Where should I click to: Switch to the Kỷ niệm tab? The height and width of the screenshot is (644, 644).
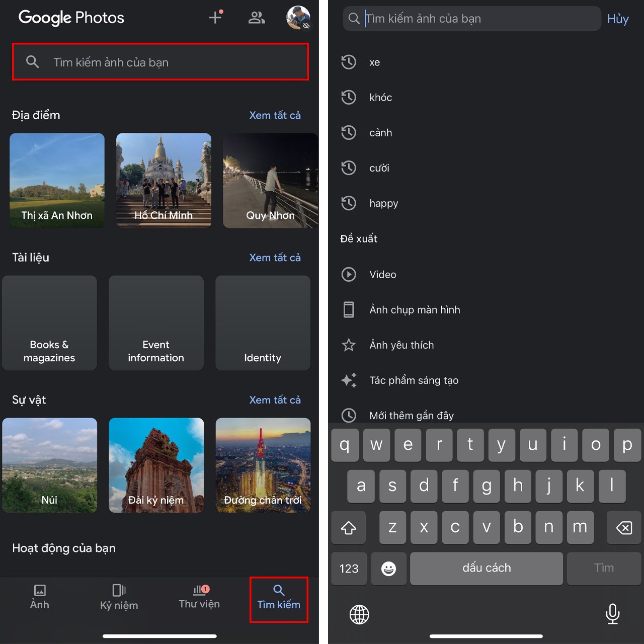click(119, 599)
